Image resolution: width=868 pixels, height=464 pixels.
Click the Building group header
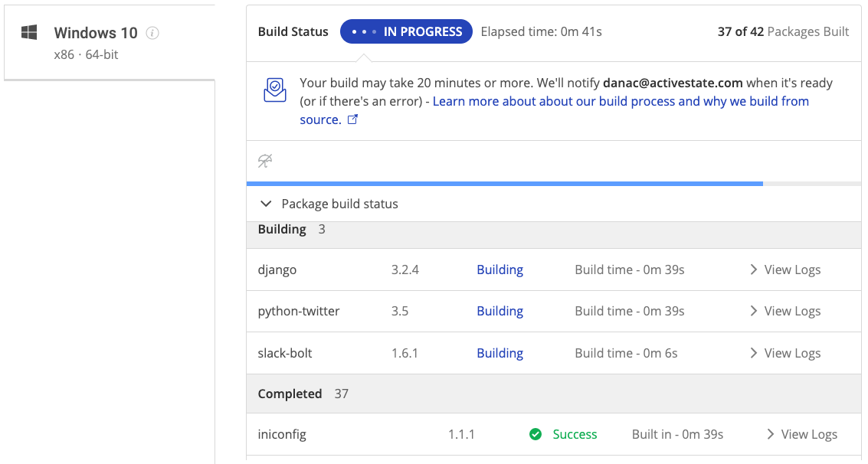click(x=554, y=235)
